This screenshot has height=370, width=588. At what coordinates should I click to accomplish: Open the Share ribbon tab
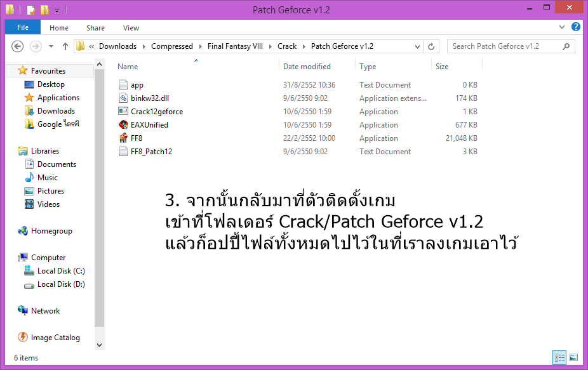click(95, 28)
